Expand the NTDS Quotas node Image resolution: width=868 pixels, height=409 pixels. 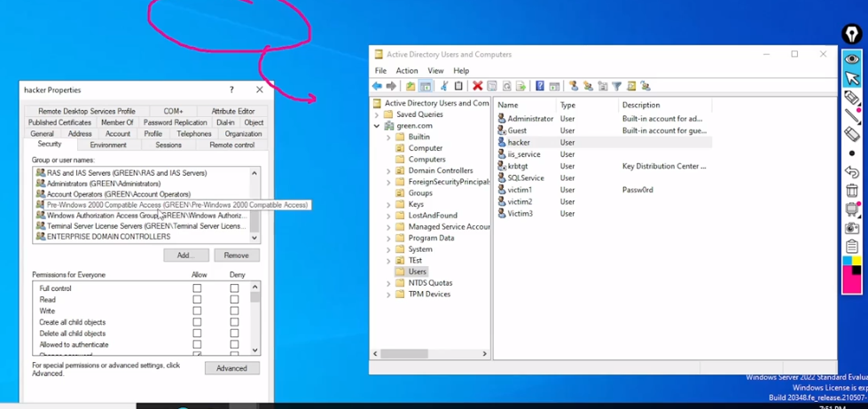click(388, 283)
